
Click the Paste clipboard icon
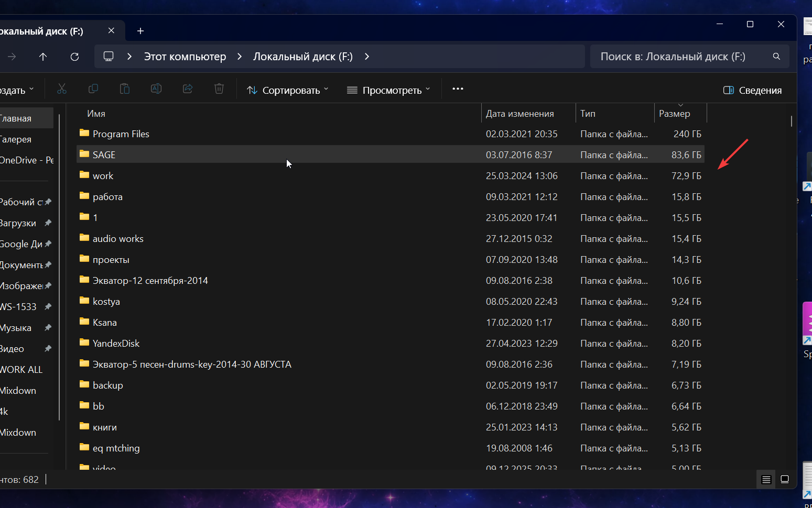click(x=125, y=89)
